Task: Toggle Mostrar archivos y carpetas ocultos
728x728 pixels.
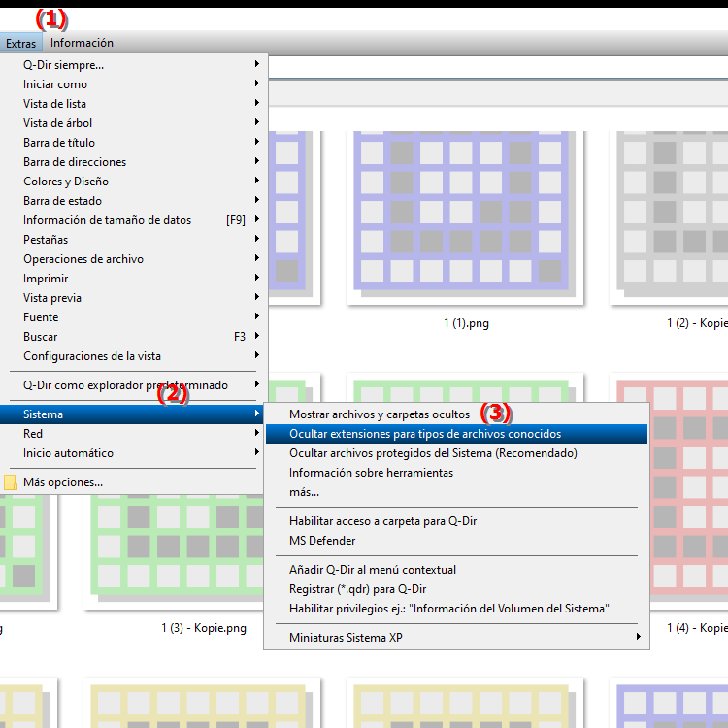Action: click(x=456, y=414)
